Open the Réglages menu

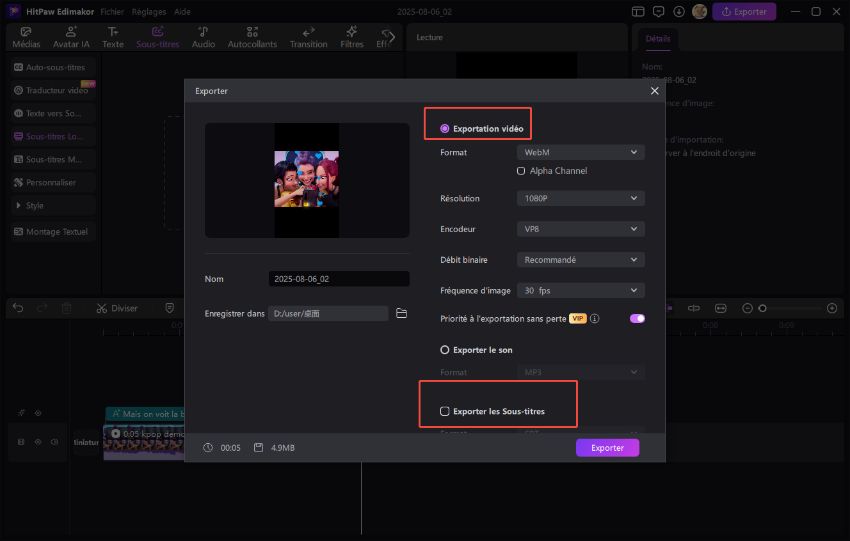pyautogui.click(x=148, y=12)
